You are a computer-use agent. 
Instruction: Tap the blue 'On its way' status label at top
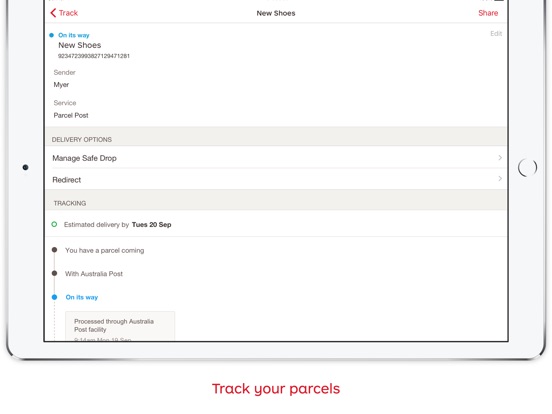(74, 35)
